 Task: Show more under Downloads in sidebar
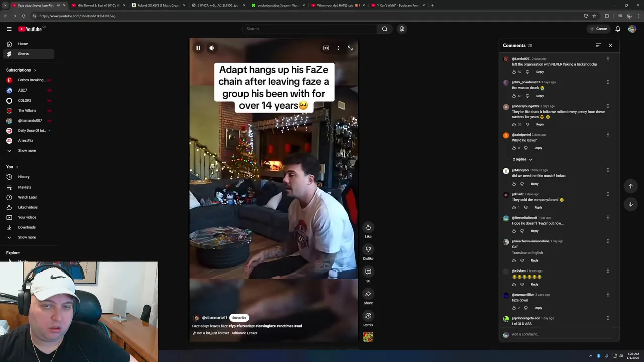(x=28, y=237)
